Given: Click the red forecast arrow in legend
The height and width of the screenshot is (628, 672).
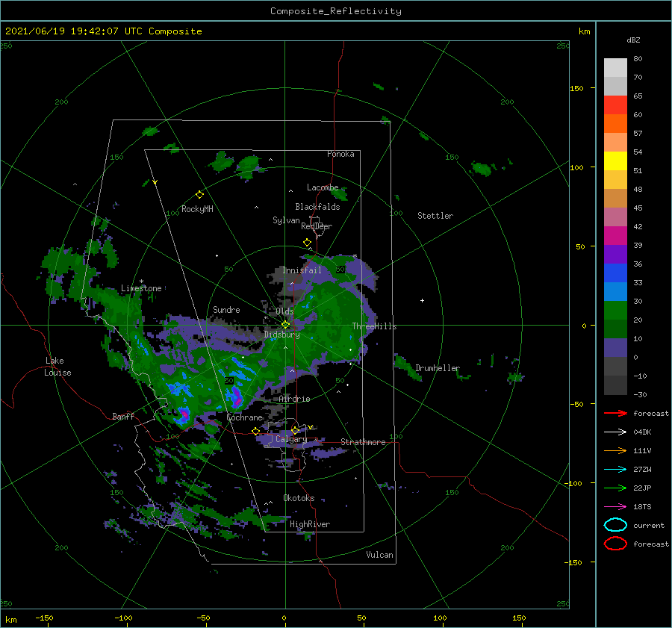Looking at the screenshot, I should [615, 413].
